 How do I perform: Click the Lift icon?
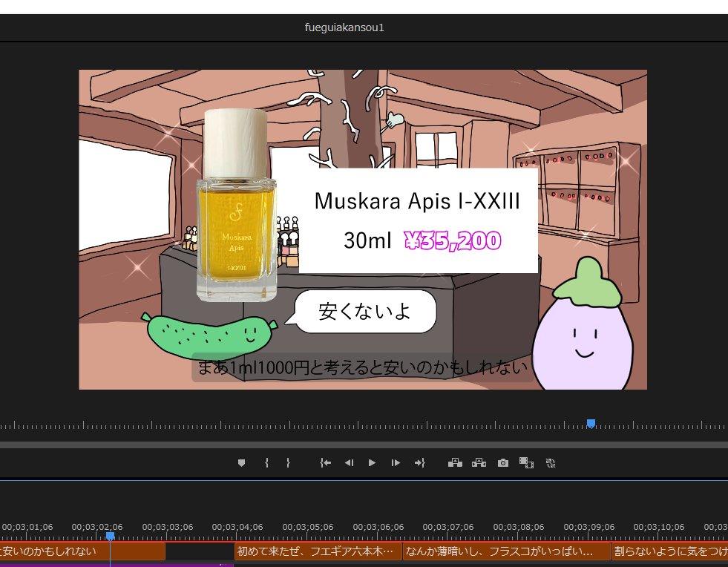coord(455,463)
